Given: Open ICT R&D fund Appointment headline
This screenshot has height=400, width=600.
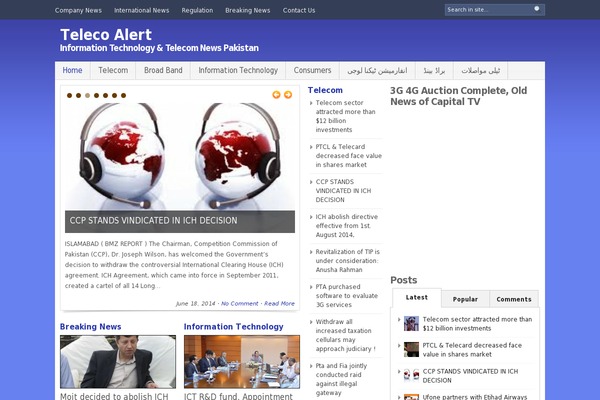Looking at the screenshot, I should click(x=238, y=396).
